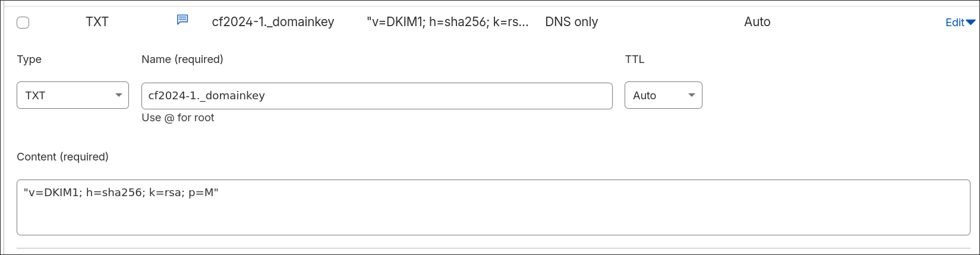Click the truncated v=DKIM1 content in the row
This screenshot has width=980, height=255.
pos(448,22)
